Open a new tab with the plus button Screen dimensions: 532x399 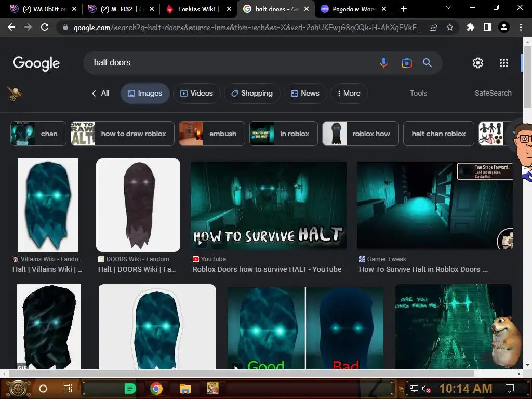click(403, 9)
